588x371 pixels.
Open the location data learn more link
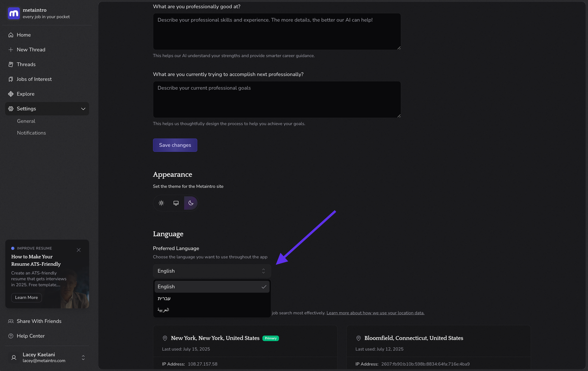point(375,313)
